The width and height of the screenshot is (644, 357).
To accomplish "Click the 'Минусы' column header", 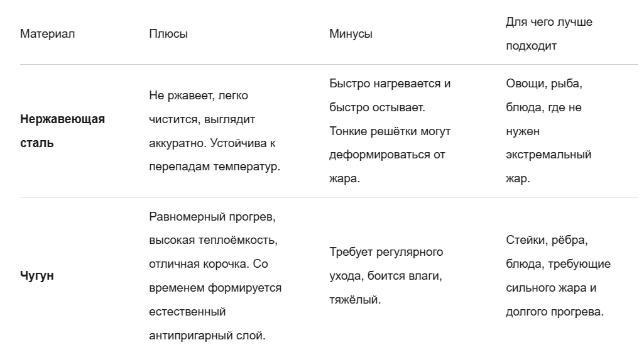I will pyautogui.click(x=351, y=34).
